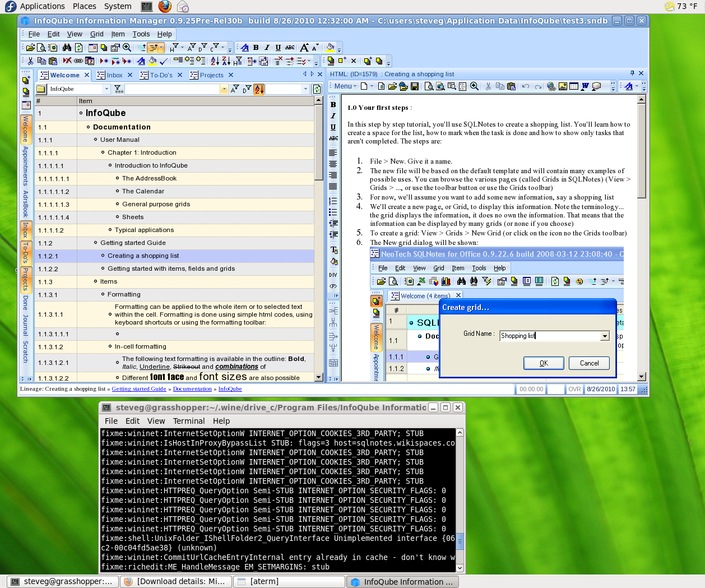Switch to the Projects tab
This screenshot has width=705, height=588.
[211, 75]
